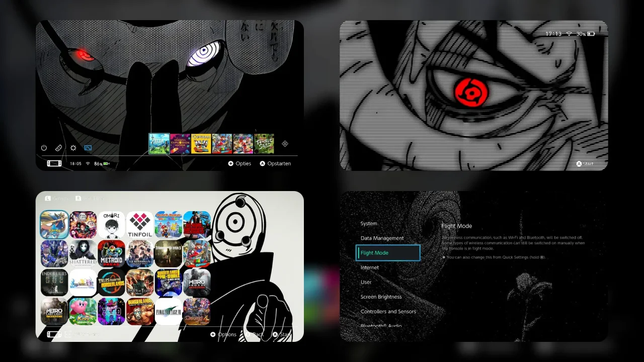Open Metroid Dread from the games grid

[x=111, y=253]
